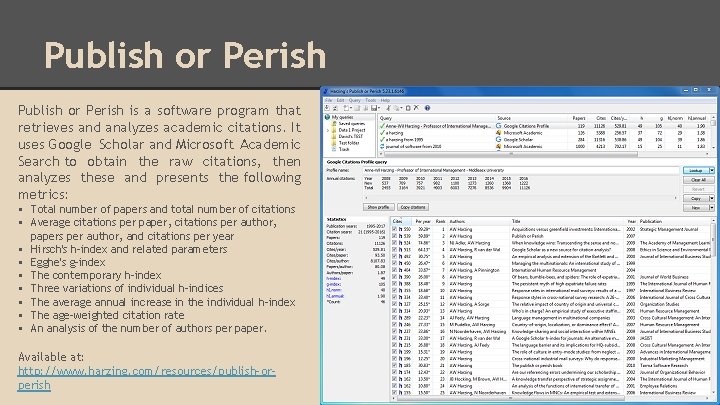Image resolution: width=720 pixels, height=405 pixels.
Task: Open the New query toolbar dropdown arrow
Action: tap(351, 108)
